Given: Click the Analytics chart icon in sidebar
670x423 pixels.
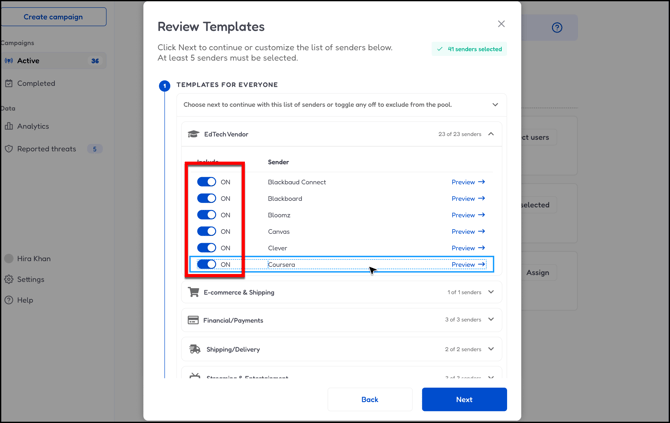Looking at the screenshot, I should tap(9, 126).
